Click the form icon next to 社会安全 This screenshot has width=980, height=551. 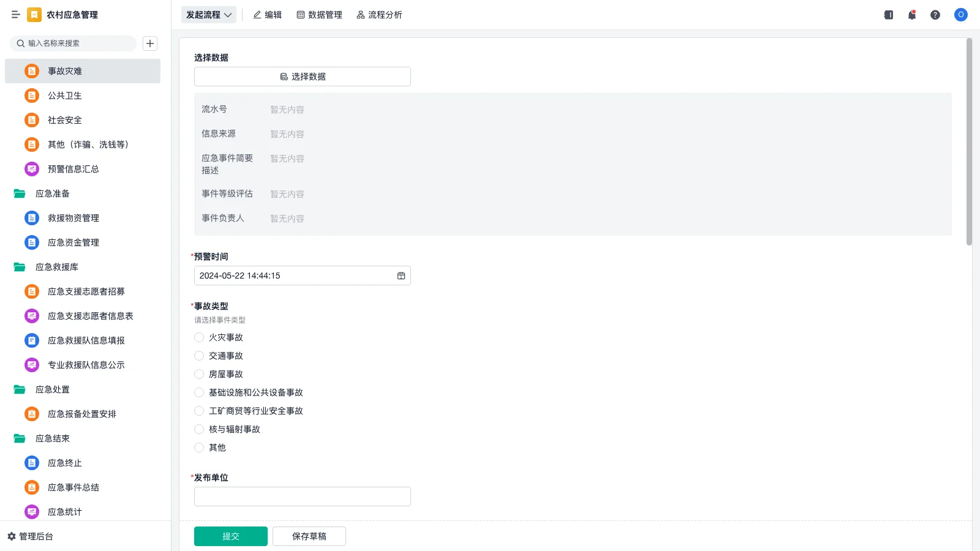pyautogui.click(x=32, y=120)
